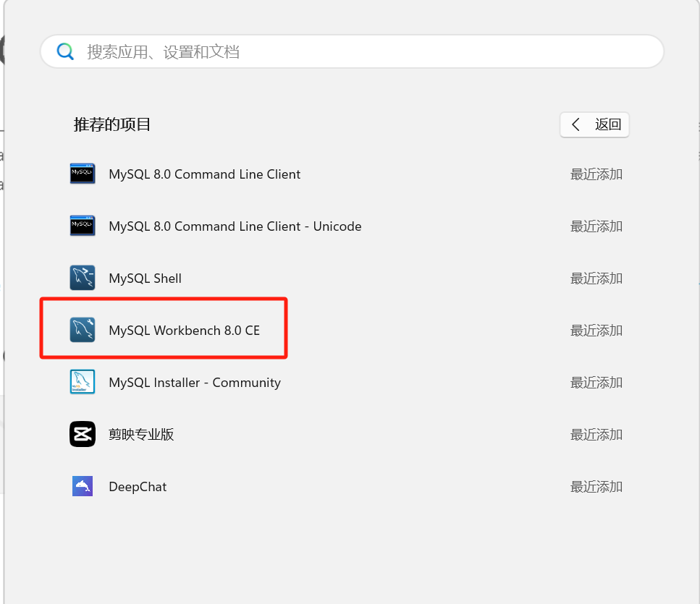Select the text MySQL 8.0 Command Line Client
This screenshot has height=604, width=700.
pyautogui.click(x=204, y=174)
